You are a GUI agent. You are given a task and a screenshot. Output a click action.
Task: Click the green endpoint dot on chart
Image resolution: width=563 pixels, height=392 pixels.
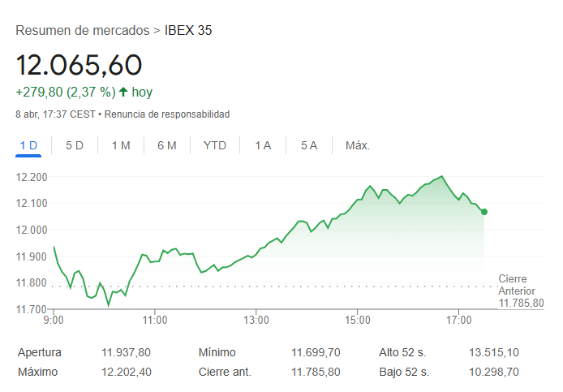[x=484, y=212]
